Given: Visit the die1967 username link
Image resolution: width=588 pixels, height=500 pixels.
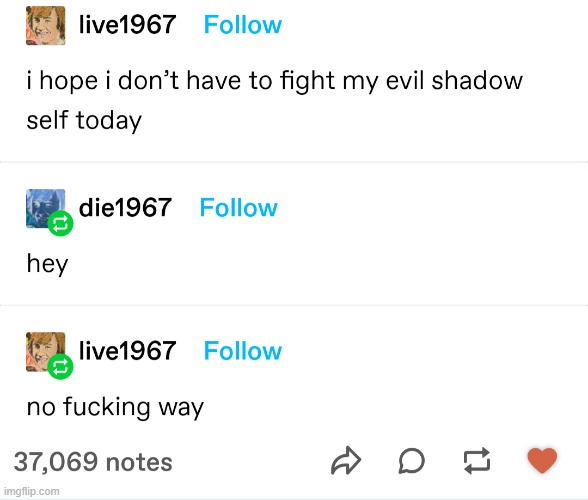Looking at the screenshot, I should [x=125, y=207].
